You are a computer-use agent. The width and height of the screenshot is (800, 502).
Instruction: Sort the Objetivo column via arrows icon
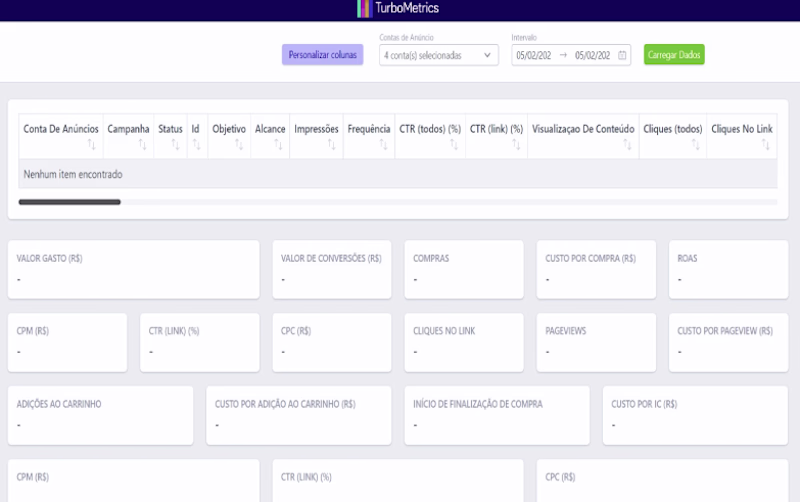[239, 144]
